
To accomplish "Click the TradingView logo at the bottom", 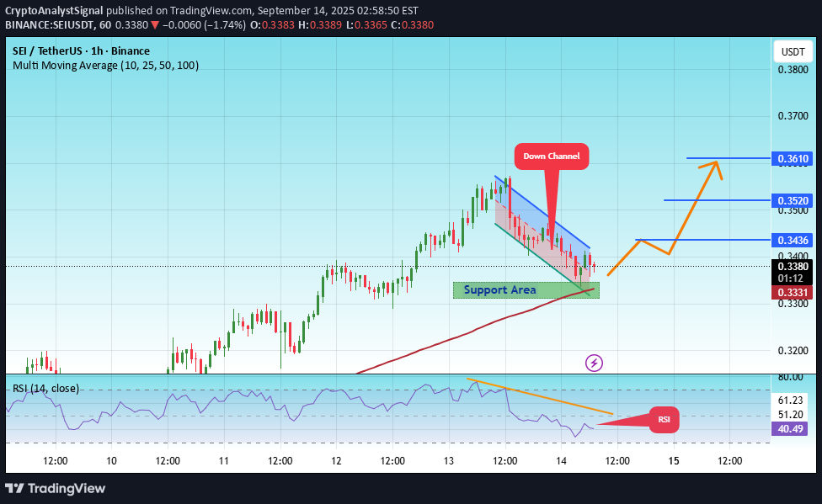I will [55, 488].
